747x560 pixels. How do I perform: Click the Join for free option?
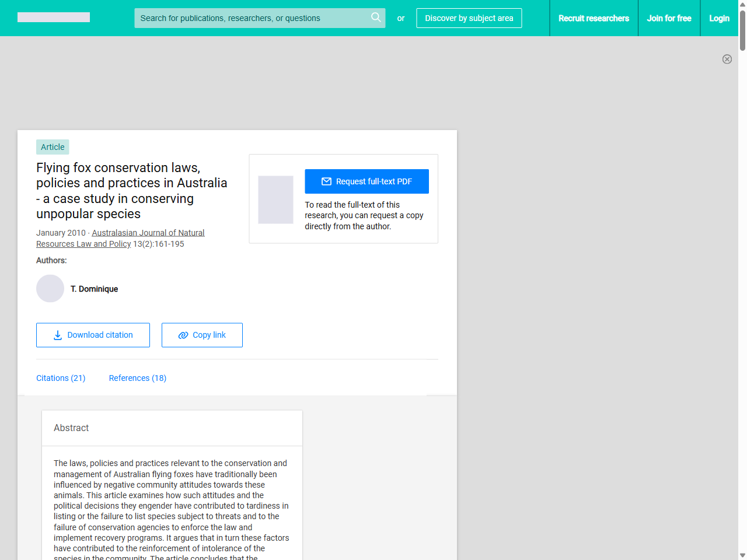click(x=669, y=18)
